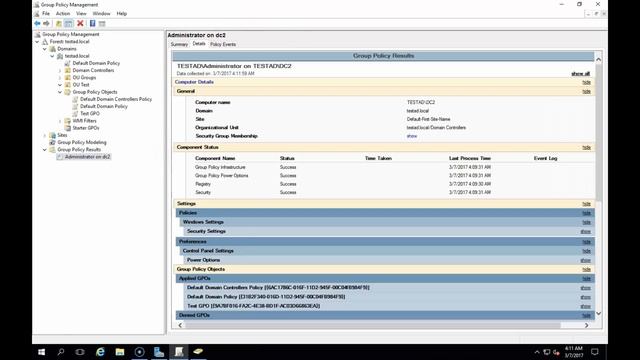Click the Up One Level toolbar icon
Screen dimensions: 640x360
[x=59, y=23]
